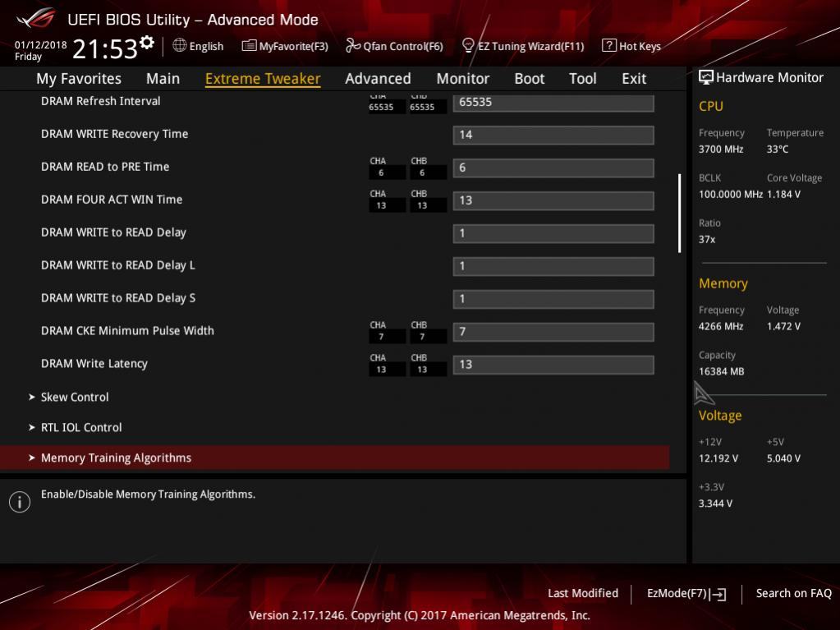Edit DRAM WRITE to READ Delay field

553,233
